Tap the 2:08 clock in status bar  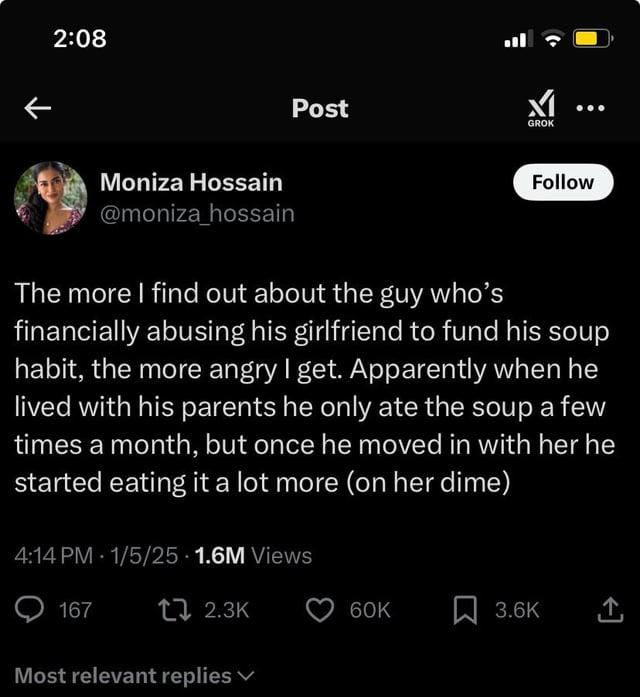pyautogui.click(x=79, y=38)
